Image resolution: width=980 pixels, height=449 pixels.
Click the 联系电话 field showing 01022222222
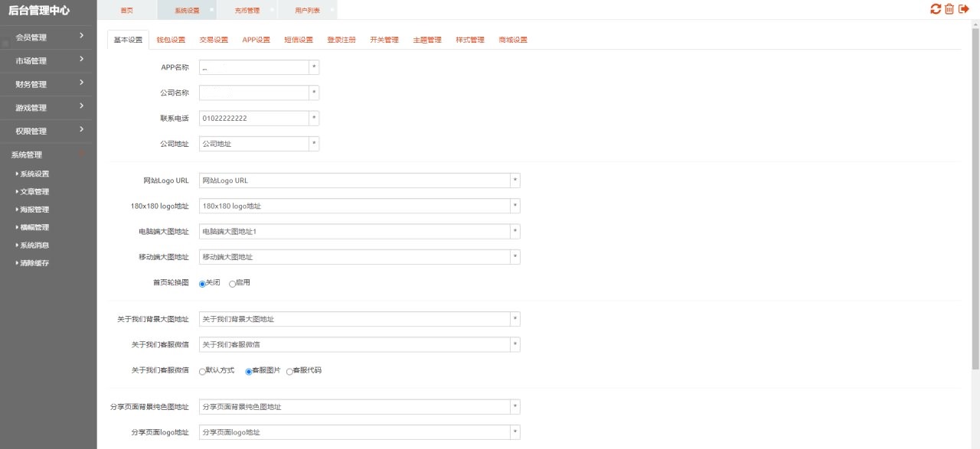253,119
